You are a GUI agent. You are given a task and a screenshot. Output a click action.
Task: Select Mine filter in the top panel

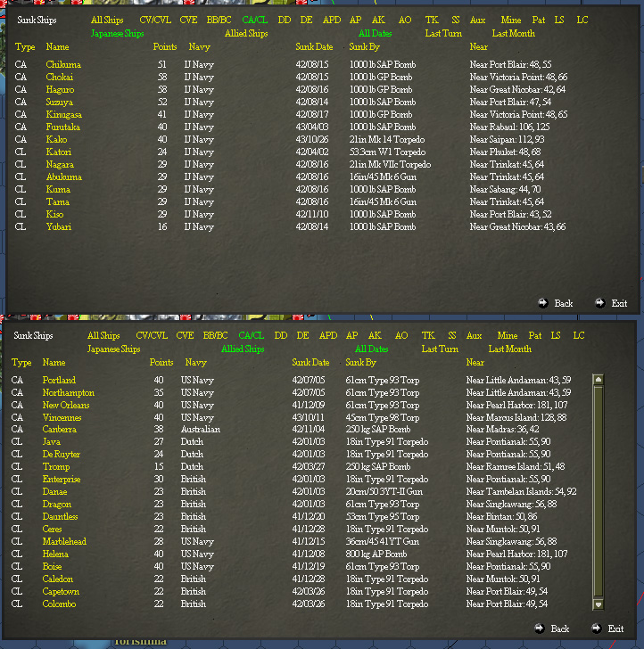510,20
